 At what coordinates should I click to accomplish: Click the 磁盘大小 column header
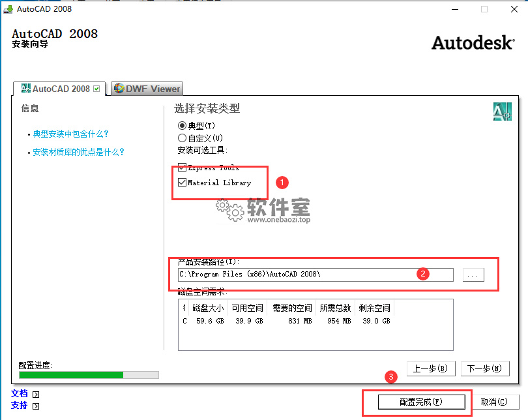208,308
